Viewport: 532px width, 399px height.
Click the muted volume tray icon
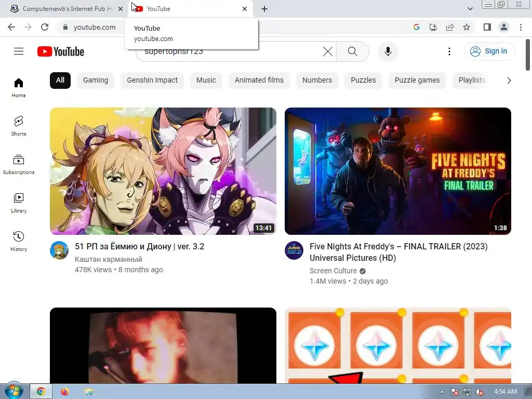[480, 392]
